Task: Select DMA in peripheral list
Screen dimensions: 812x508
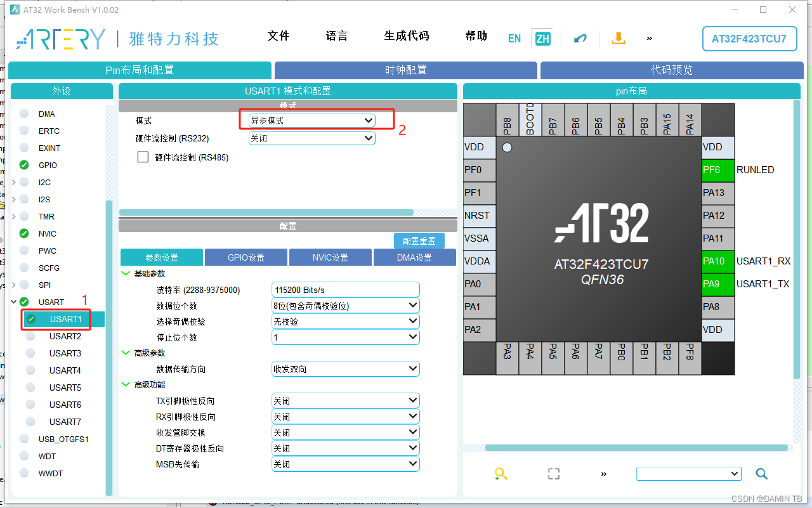Action: pos(46,114)
